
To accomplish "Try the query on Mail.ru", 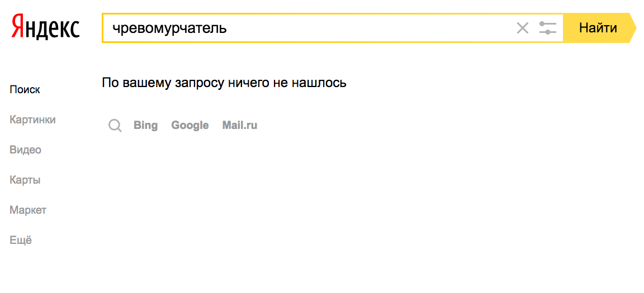I will 240,126.
